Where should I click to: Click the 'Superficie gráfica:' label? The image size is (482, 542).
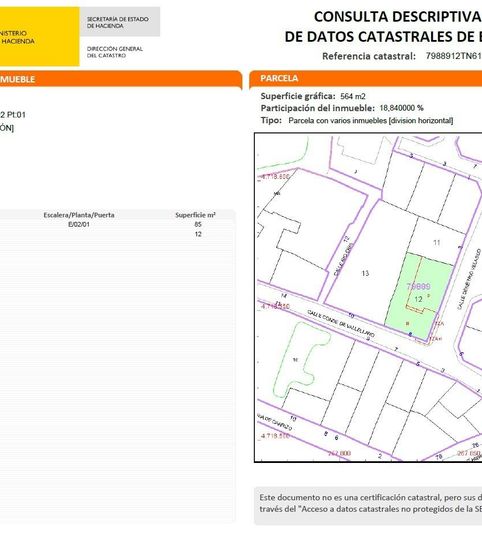tap(298, 96)
